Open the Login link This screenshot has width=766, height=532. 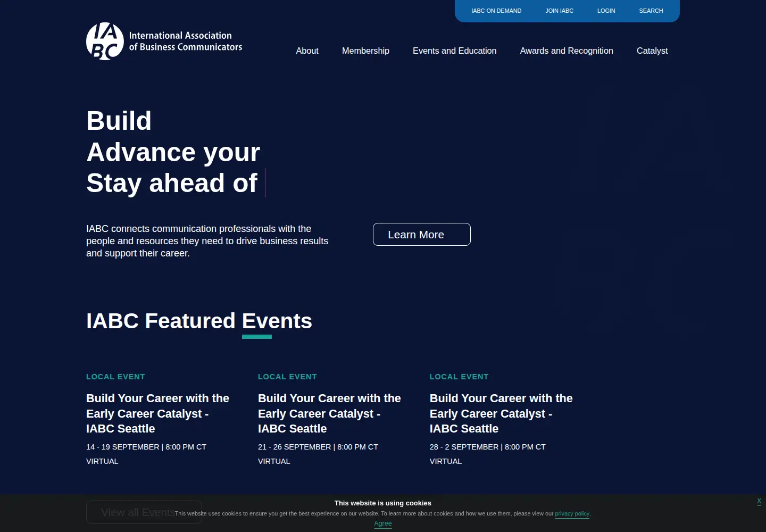[606, 11]
